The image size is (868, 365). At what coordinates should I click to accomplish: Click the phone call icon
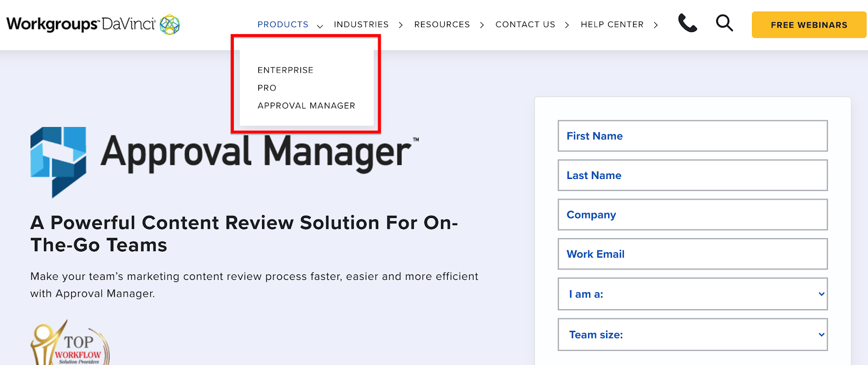point(687,23)
